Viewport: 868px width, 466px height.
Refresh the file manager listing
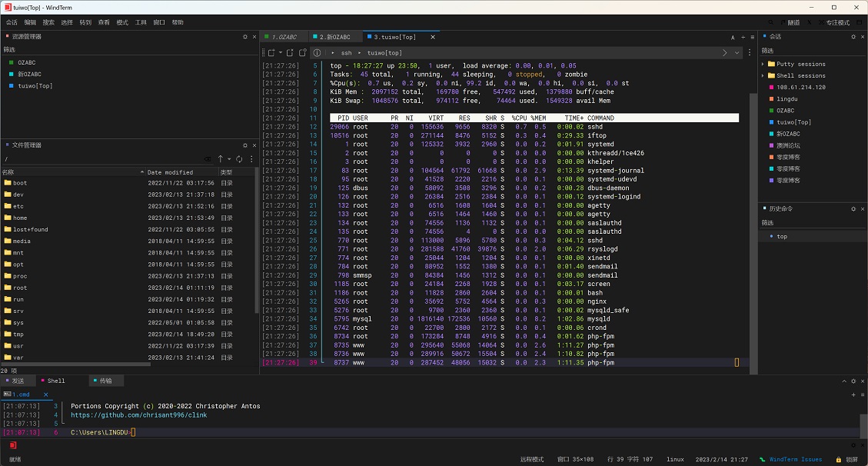pos(239,159)
